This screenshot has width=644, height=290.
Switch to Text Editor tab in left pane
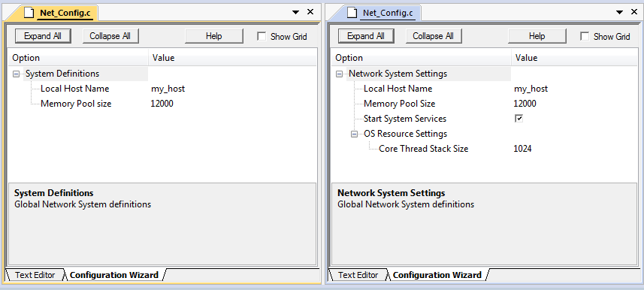point(35,275)
